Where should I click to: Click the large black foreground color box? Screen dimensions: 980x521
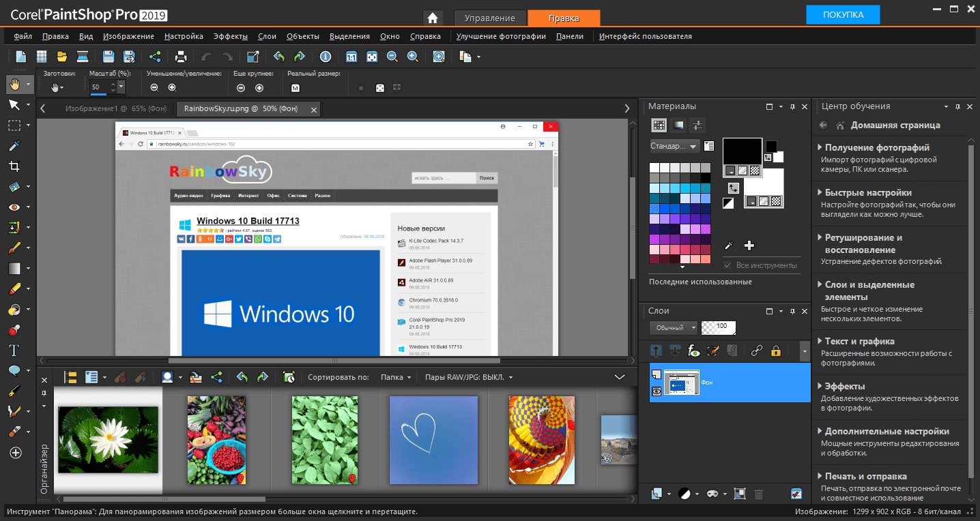click(743, 151)
